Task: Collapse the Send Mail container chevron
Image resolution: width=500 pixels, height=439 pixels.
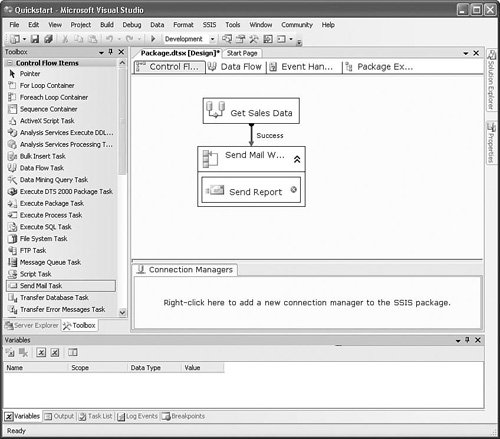Action: pyautogui.click(x=297, y=159)
